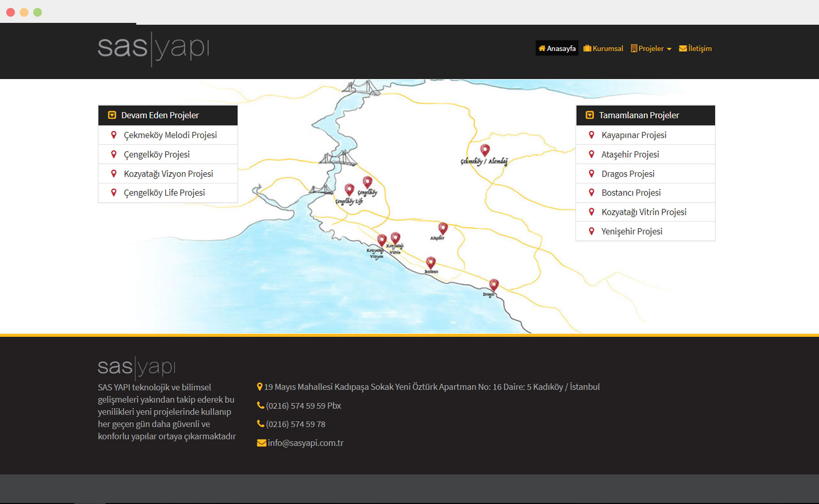The image size is (819, 504).
Task: Select the Bostancı pin on the map
Action: 431,262
